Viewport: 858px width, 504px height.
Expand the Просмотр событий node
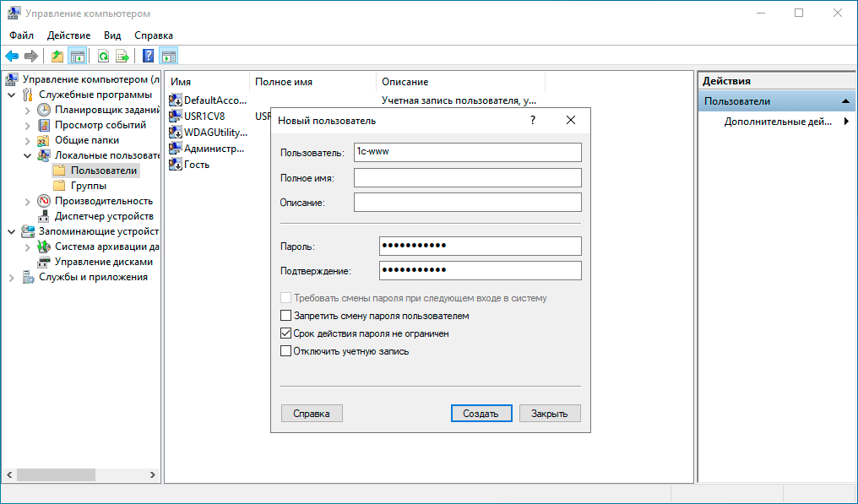[x=27, y=125]
